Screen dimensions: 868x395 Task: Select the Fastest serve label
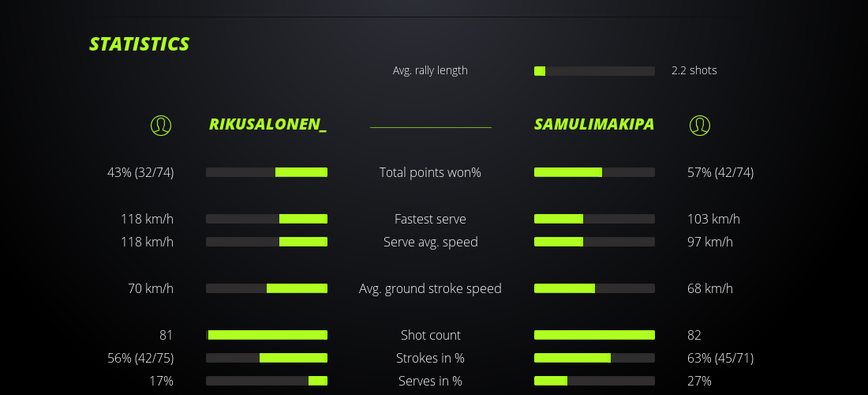point(430,219)
